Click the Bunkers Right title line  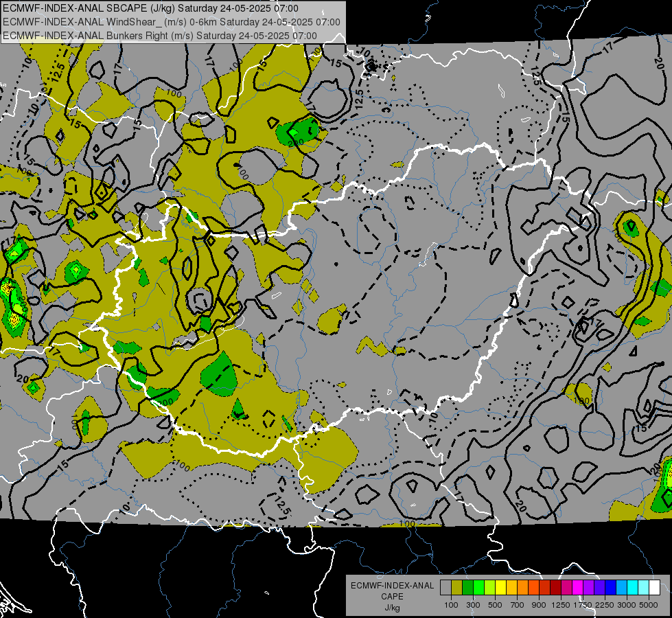160,36
